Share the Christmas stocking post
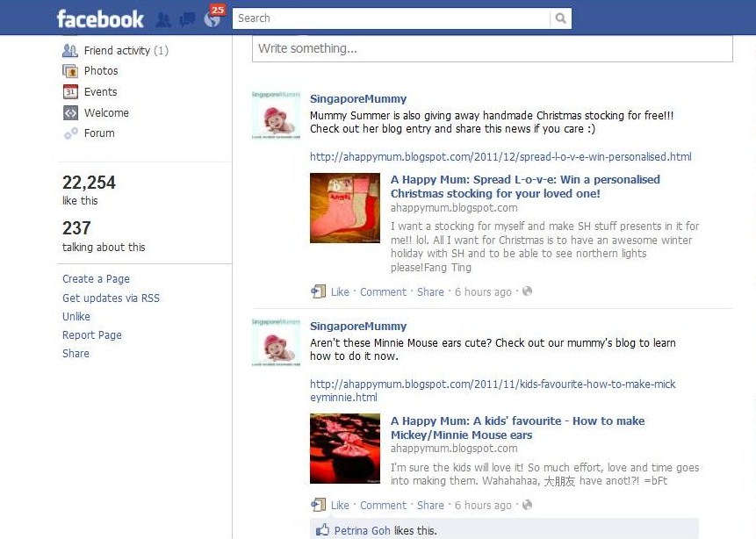Screen dimensions: 756x539 coord(430,291)
